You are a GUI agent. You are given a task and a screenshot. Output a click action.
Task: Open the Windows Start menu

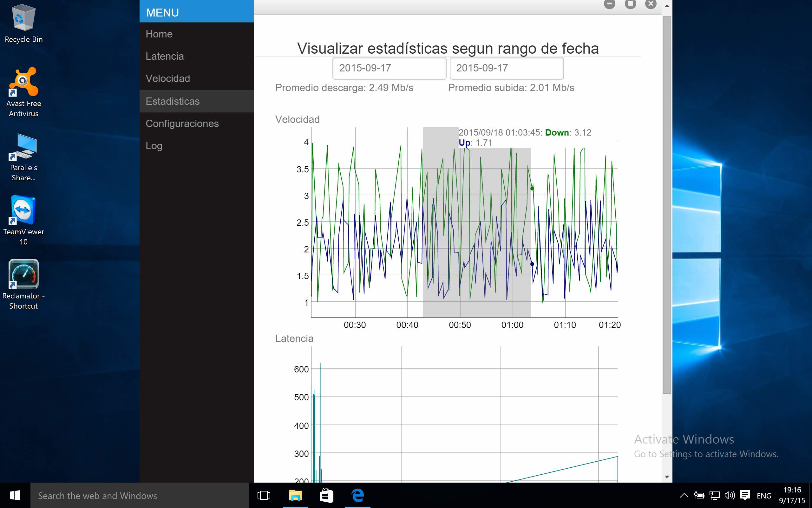[x=15, y=495]
